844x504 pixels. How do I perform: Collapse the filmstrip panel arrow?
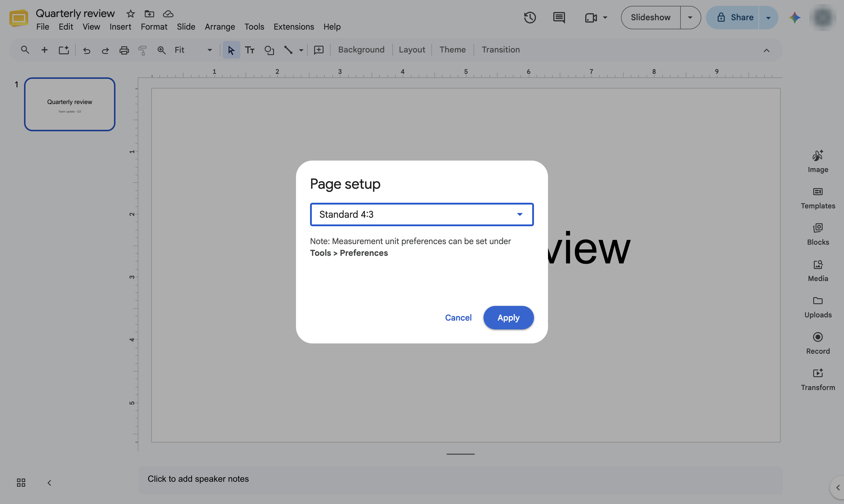tap(49, 483)
